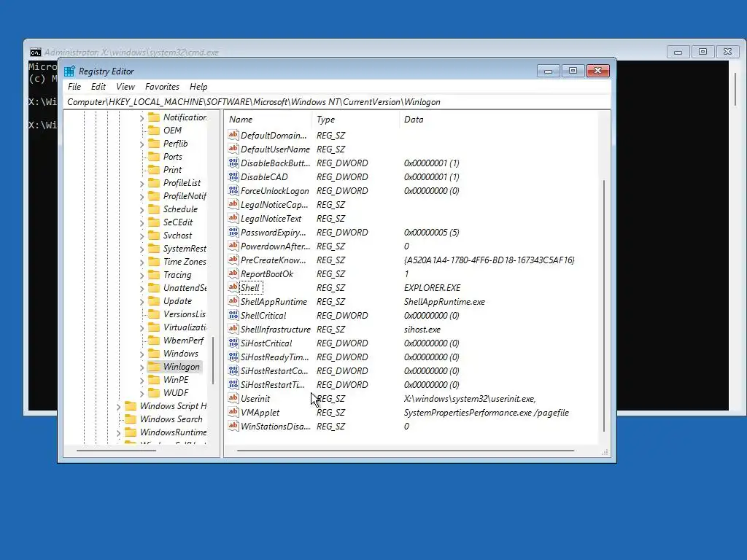Select the PreCreateKnow... value name

274,260
